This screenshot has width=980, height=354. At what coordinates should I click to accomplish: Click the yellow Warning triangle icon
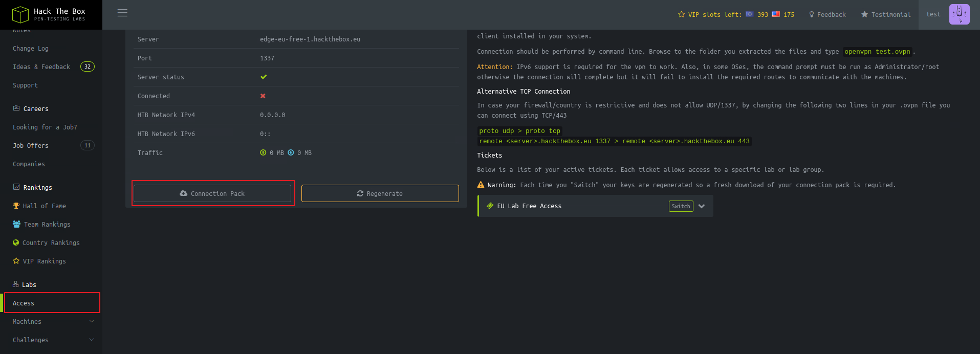(481, 185)
